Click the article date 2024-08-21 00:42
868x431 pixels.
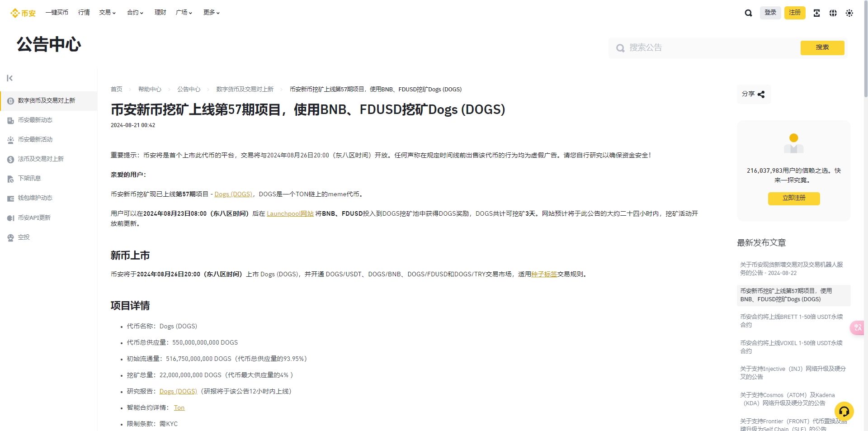(x=133, y=126)
